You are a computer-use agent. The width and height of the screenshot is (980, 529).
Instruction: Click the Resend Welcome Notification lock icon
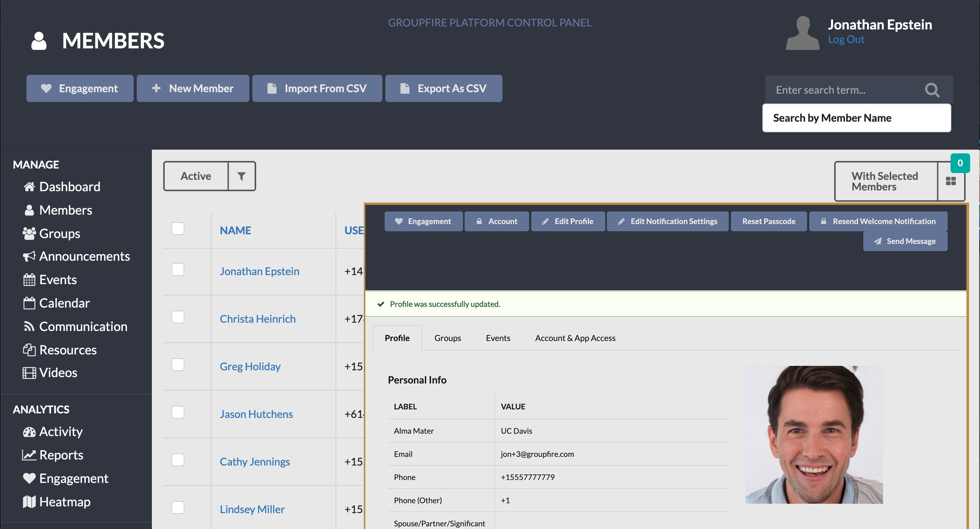824,221
